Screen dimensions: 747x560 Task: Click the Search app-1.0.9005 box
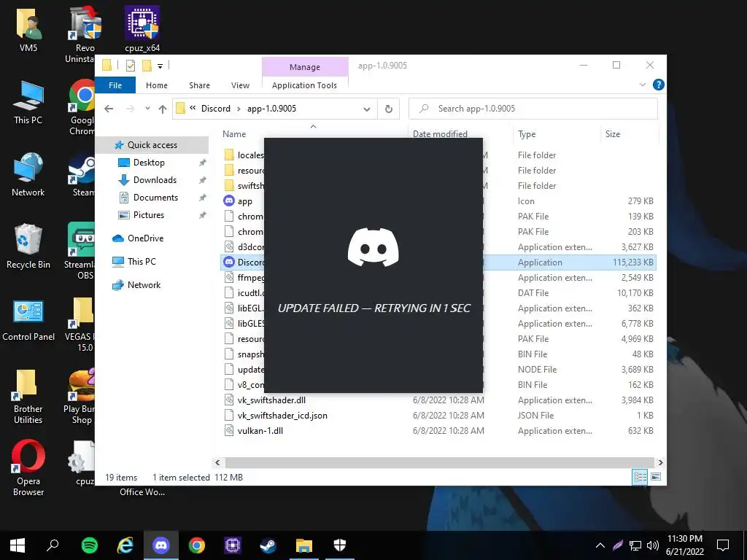pyautogui.click(x=533, y=109)
